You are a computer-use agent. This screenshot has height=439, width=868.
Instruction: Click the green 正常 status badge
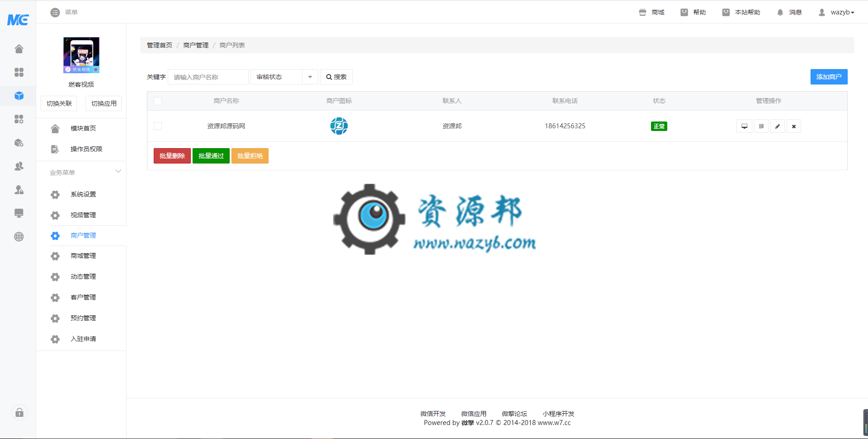[x=659, y=126]
